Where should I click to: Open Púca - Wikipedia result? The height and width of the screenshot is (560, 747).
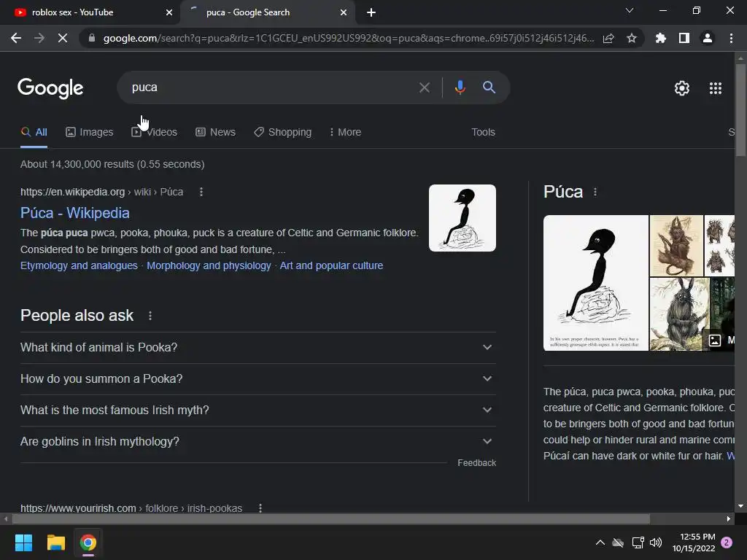[75, 213]
